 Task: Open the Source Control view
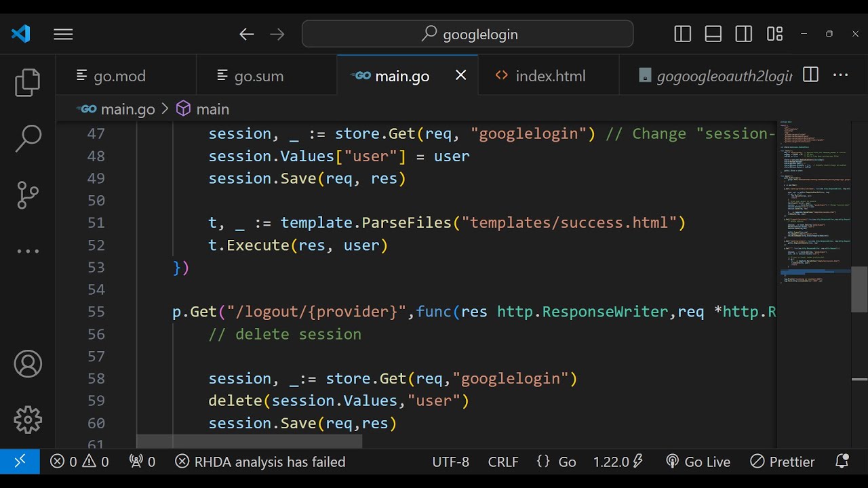(x=28, y=195)
